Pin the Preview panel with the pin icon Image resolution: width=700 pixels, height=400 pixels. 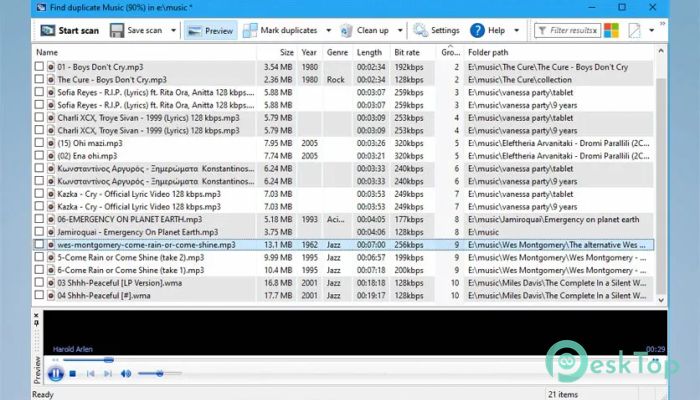click(37, 323)
